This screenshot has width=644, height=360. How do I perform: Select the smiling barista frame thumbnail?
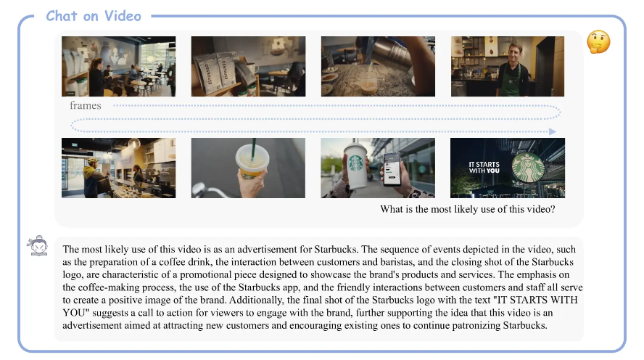pos(508,67)
